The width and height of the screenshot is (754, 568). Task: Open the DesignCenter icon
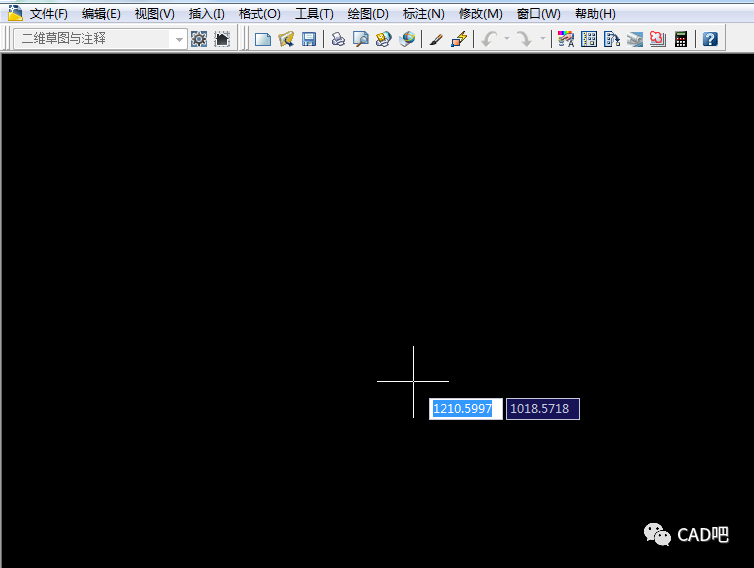(589, 39)
